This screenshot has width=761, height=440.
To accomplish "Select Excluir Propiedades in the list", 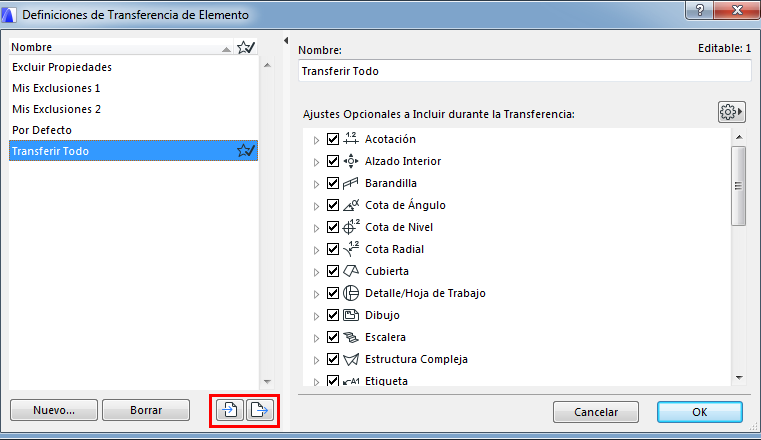I will click(x=62, y=67).
